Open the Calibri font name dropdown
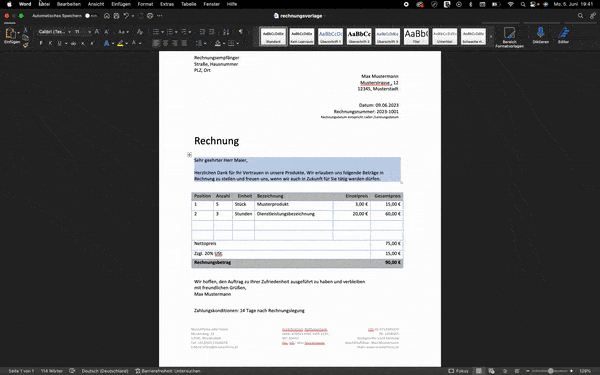 click(55, 32)
